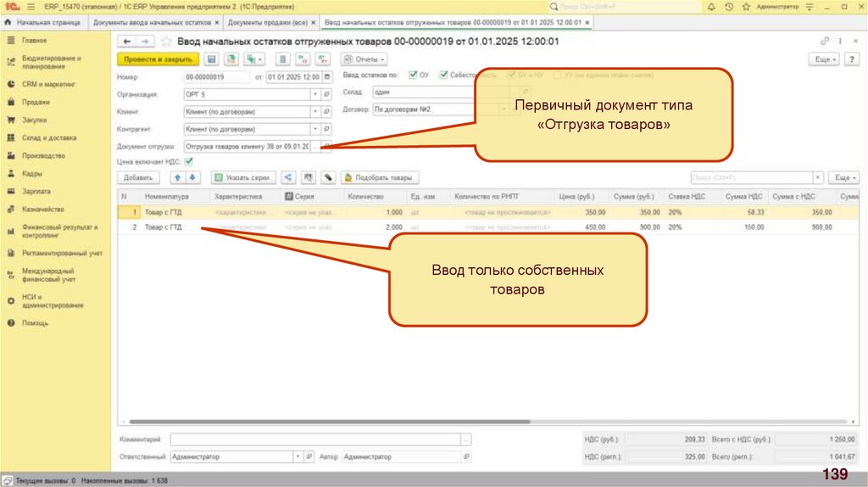Screen dimensions: 868x487
Task: Close 'Документы ввода начальных остатков' tab
Action: click(216, 23)
